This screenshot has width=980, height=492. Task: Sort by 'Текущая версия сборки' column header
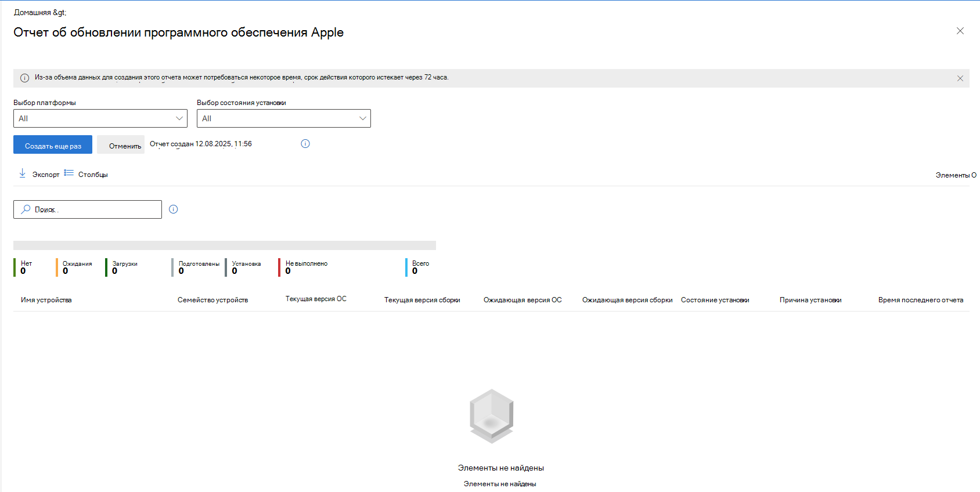[422, 300]
